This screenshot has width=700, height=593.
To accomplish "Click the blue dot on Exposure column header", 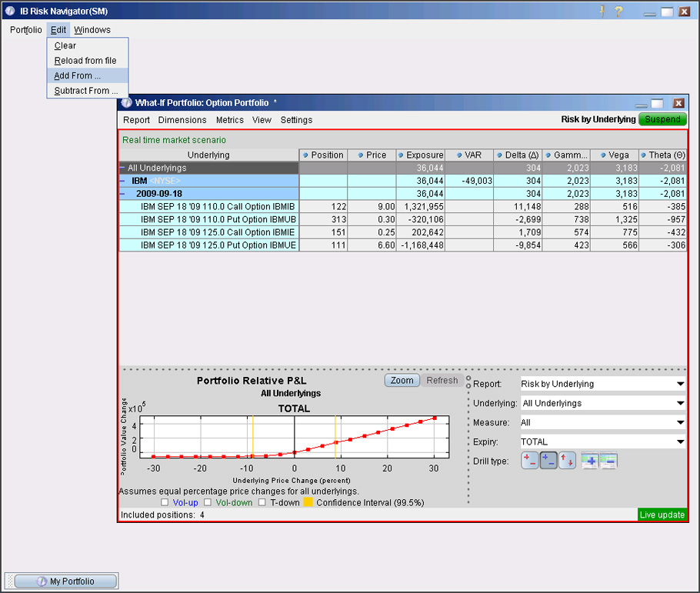I will [401, 155].
